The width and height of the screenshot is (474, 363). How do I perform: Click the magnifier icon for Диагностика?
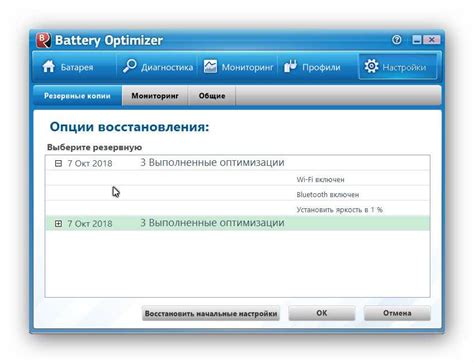(129, 66)
